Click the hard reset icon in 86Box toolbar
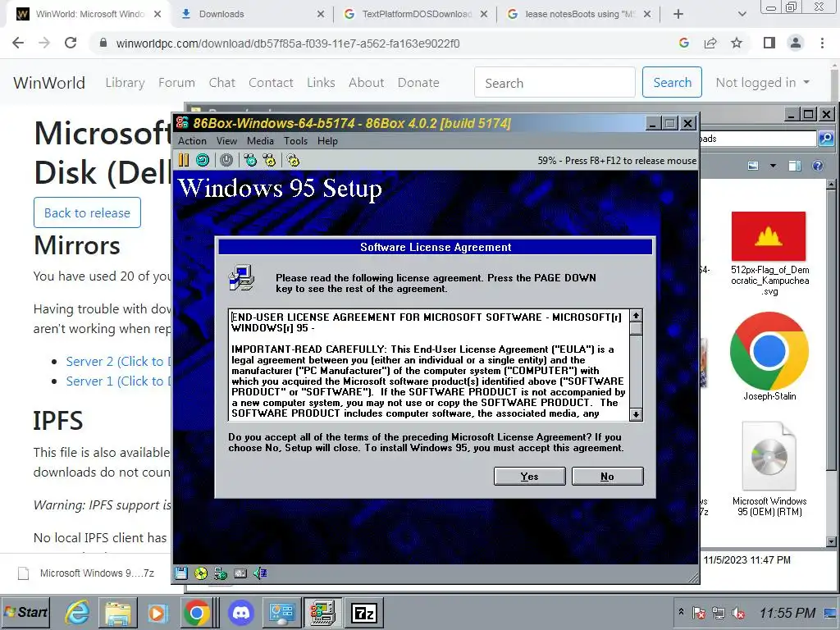Viewport: 840px width, 630px height. [x=203, y=160]
